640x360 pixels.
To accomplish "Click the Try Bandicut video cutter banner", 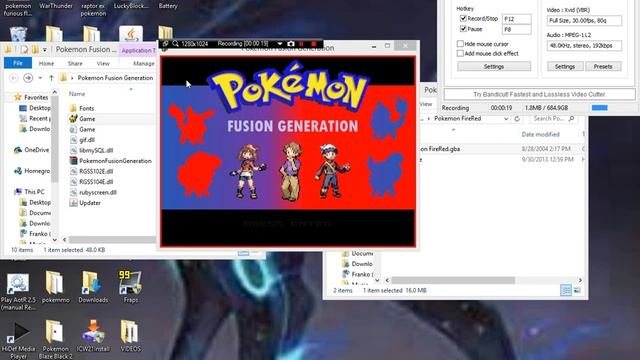I will click(x=539, y=94).
